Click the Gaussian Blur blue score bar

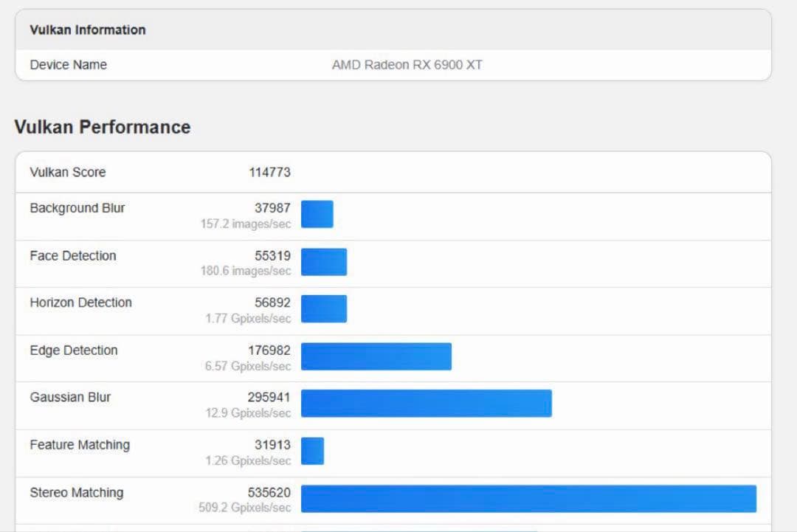coord(426,404)
